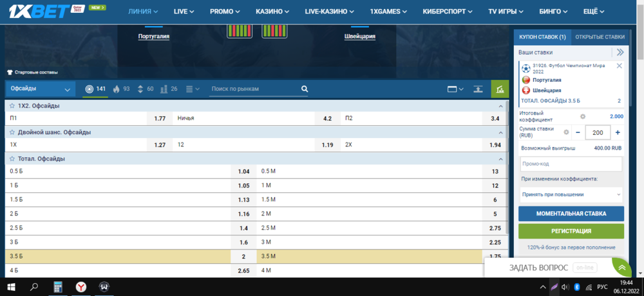Collapse the Двойной шанс. Офсайды section
Screen dimensions: 644x296
[500, 133]
